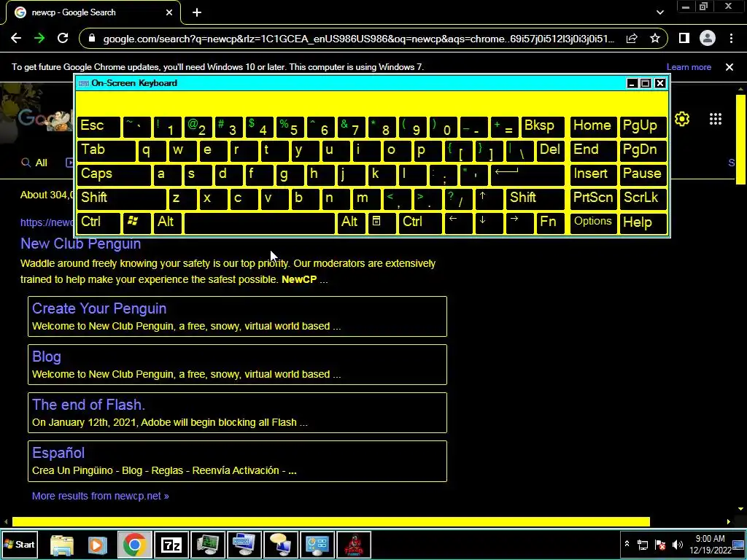747x560 pixels.
Task: Follow the Learn more link
Action: click(x=689, y=67)
